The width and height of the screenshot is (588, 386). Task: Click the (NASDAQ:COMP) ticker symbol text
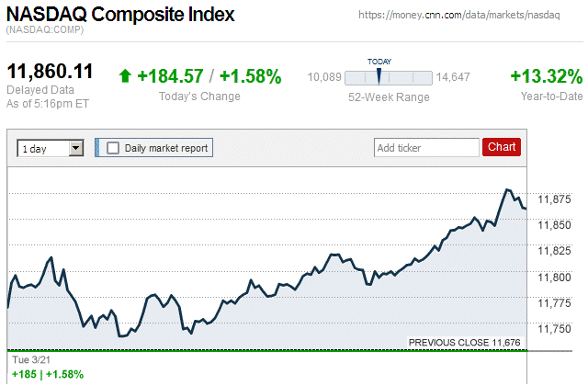43,30
